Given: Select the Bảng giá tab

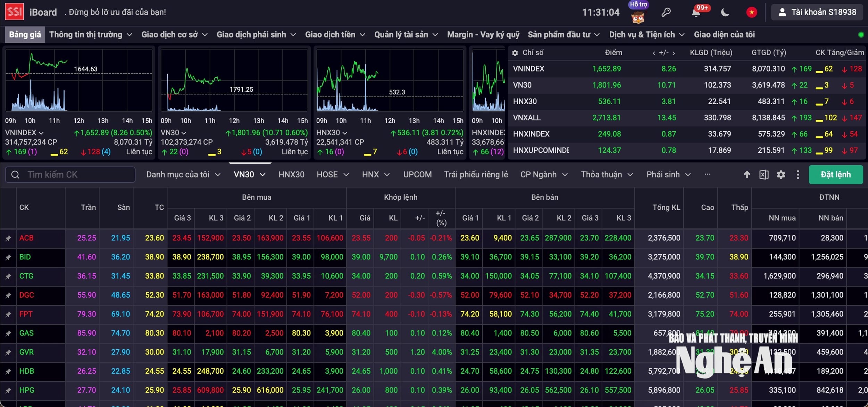Looking at the screenshot, I should pyautogui.click(x=25, y=35).
